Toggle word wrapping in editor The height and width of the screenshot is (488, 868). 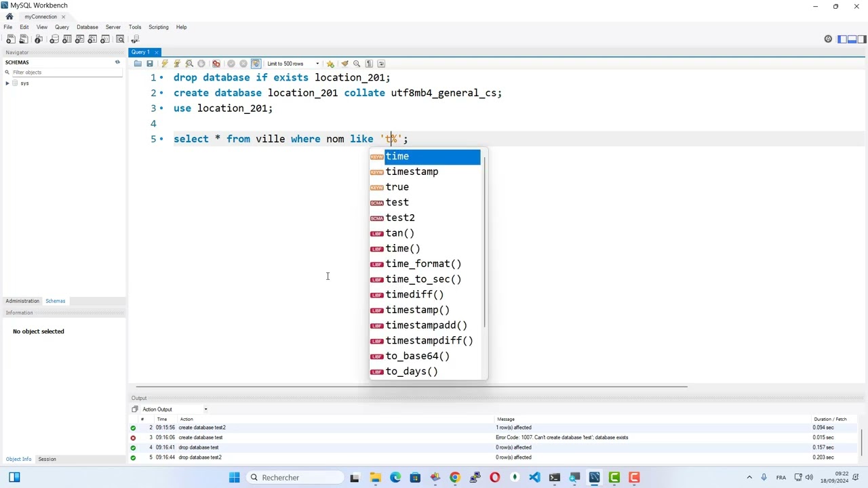381,64
